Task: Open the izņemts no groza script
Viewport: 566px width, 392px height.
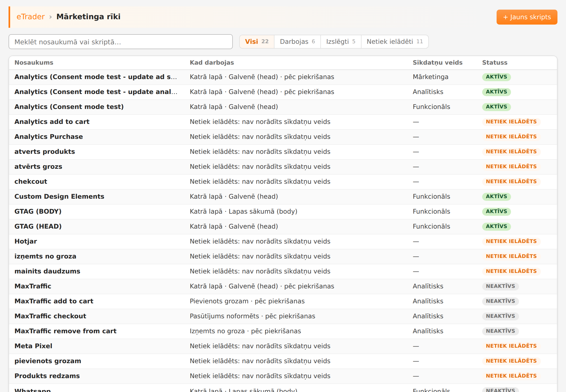Action: pos(45,256)
